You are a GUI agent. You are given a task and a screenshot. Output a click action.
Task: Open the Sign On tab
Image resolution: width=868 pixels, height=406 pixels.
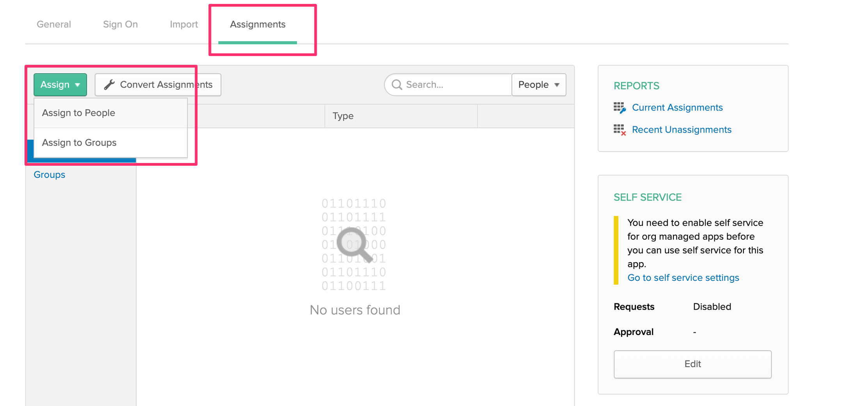coord(120,24)
